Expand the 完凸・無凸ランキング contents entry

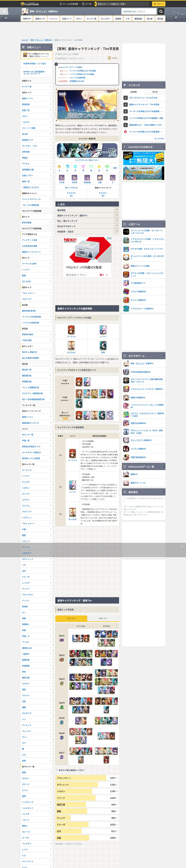[x=87, y=221]
